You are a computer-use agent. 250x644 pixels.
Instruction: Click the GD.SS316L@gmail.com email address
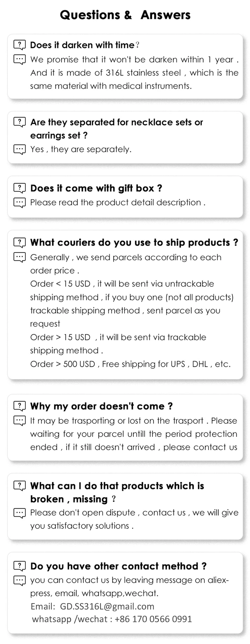tap(107, 606)
